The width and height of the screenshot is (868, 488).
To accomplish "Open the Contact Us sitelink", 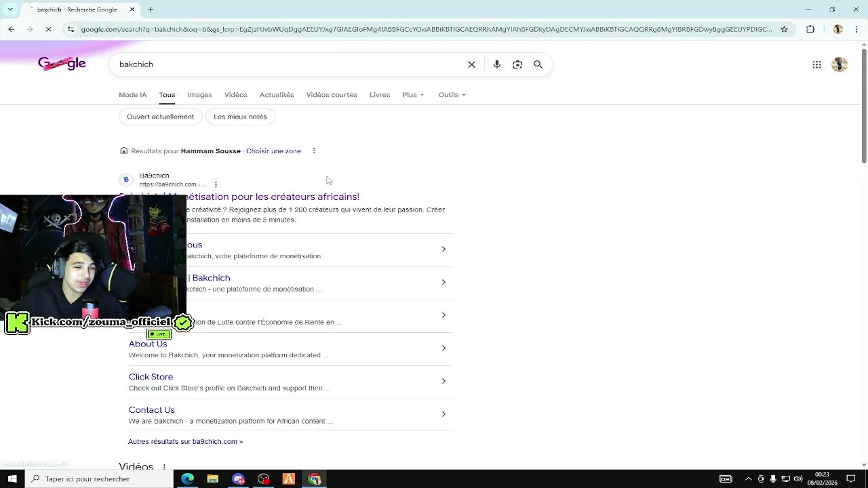I will coord(152,410).
